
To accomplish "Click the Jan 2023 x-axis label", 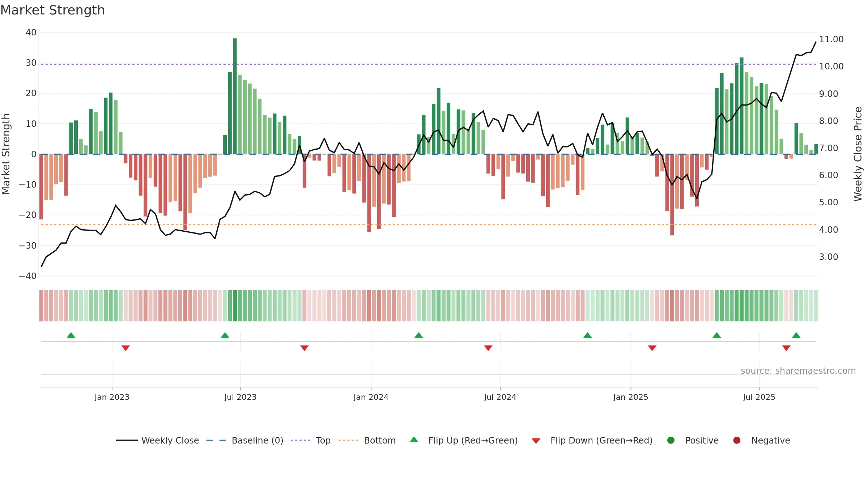I will [112, 397].
